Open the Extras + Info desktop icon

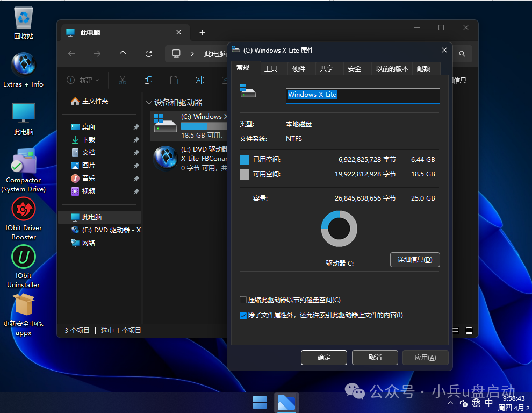pyautogui.click(x=24, y=66)
